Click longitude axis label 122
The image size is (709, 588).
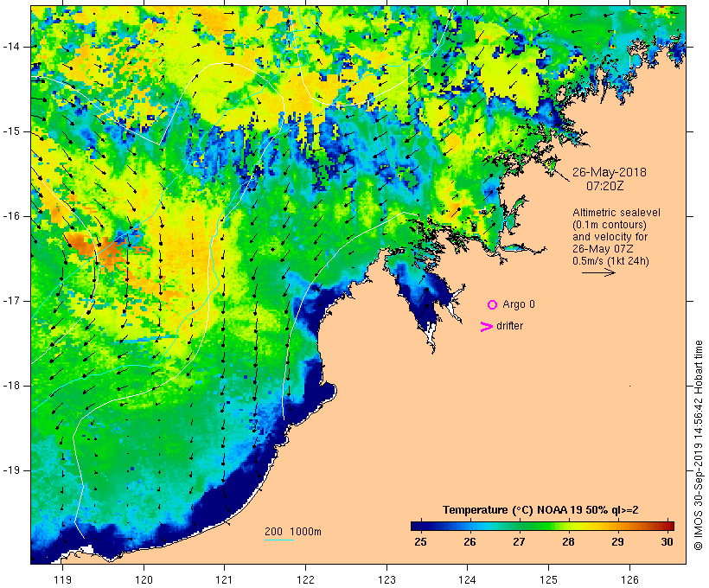point(305,580)
